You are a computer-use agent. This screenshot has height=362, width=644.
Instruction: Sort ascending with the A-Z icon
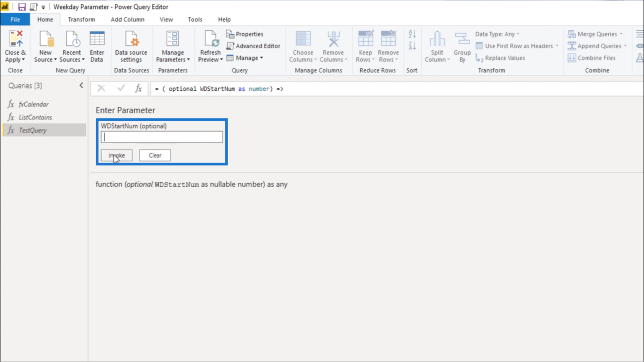412,34
